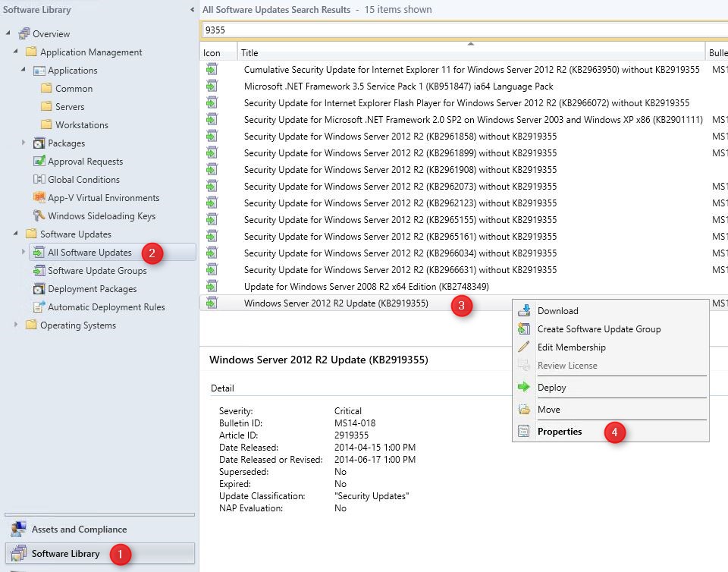Click the green Deploy arrow icon

click(524, 387)
